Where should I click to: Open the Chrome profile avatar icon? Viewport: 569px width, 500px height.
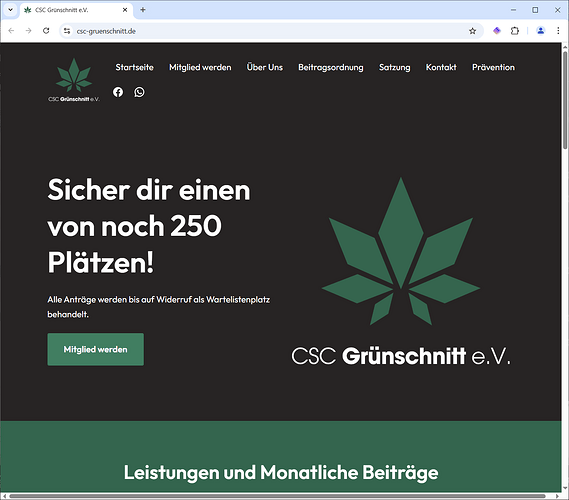coord(541,31)
